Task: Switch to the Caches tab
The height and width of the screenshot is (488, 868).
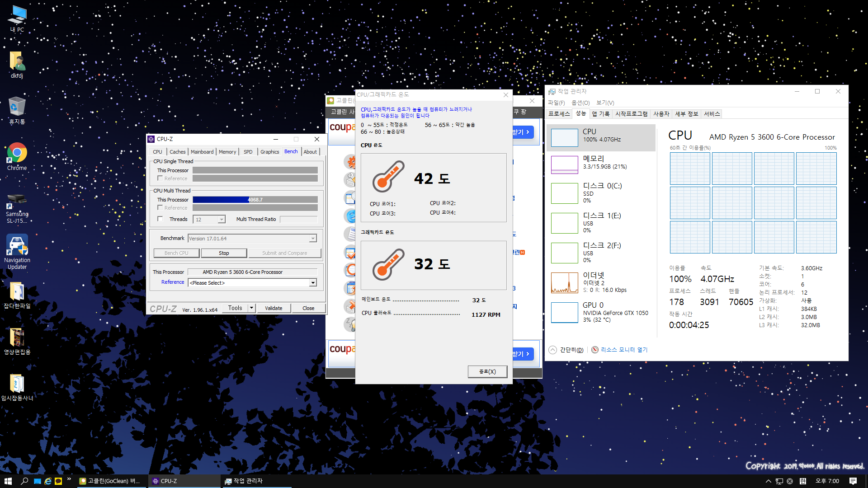Action: click(x=177, y=152)
